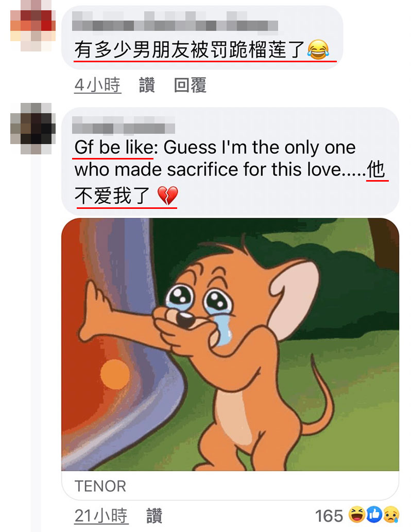The height and width of the screenshot is (532, 412).
Task: Click the sad crying reaction icon
Action: [x=391, y=515]
